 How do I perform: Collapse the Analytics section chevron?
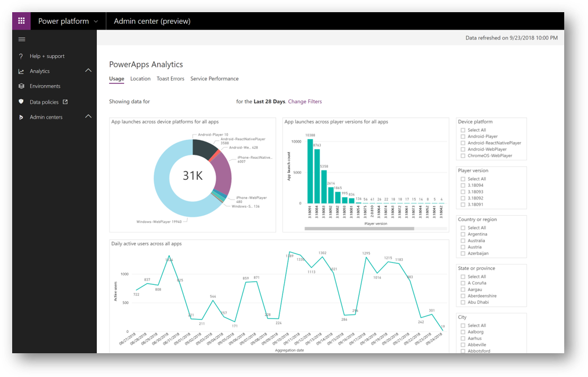click(x=88, y=71)
